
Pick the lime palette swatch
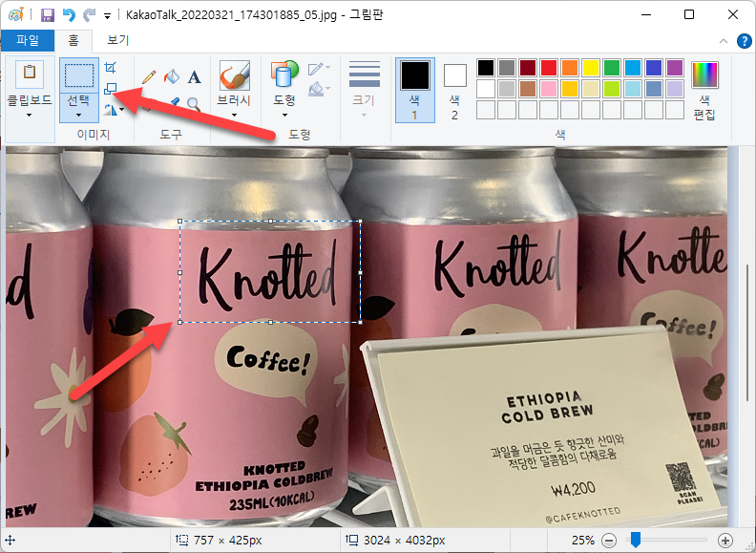coord(611,89)
